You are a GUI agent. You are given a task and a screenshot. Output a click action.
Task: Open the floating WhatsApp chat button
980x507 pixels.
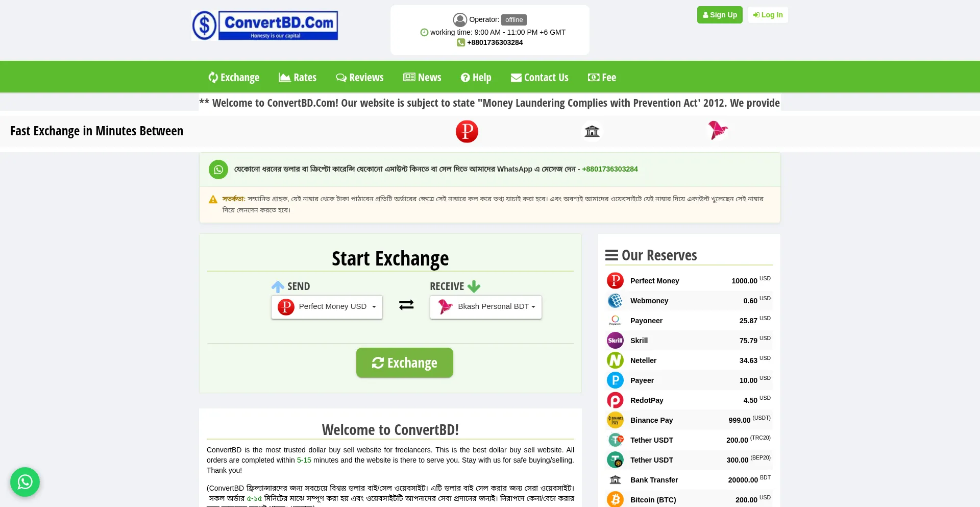click(x=25, y=482)
